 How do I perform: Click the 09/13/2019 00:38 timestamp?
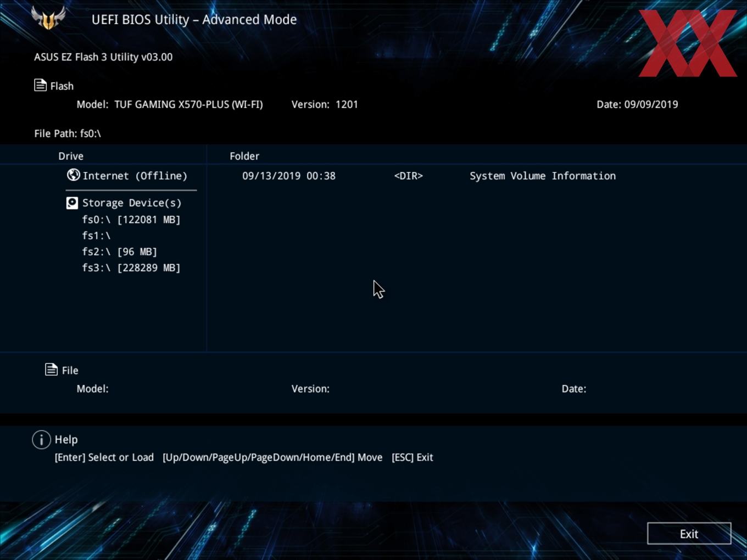coord(289,176)
